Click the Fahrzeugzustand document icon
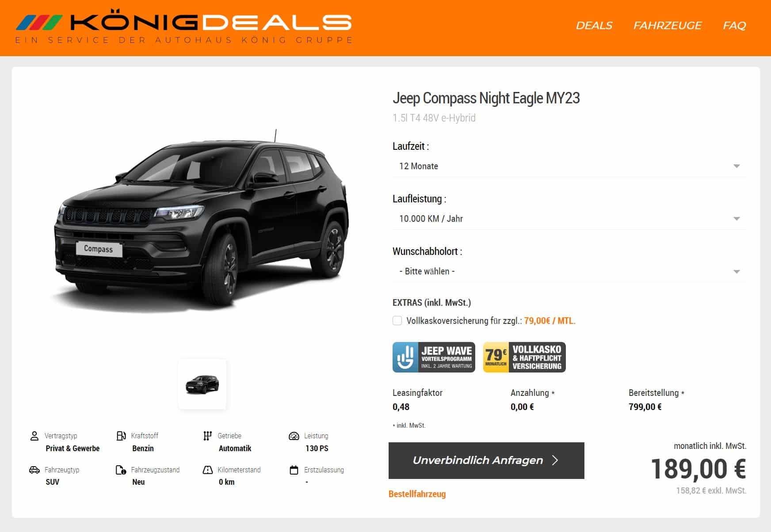 click(121, 470)
